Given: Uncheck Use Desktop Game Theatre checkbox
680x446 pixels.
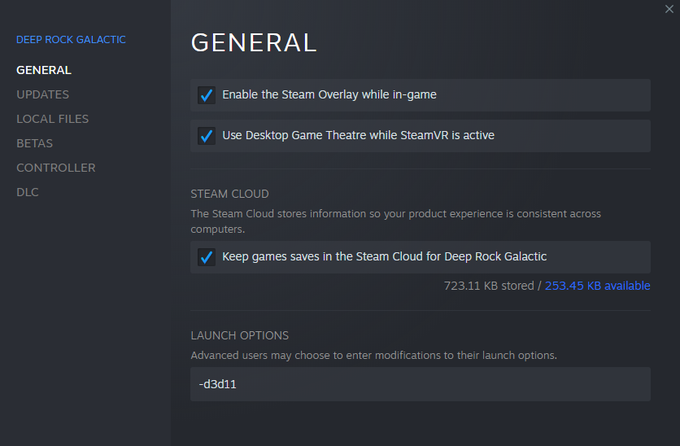Looking at the screenshot, I should coord(206,136).
